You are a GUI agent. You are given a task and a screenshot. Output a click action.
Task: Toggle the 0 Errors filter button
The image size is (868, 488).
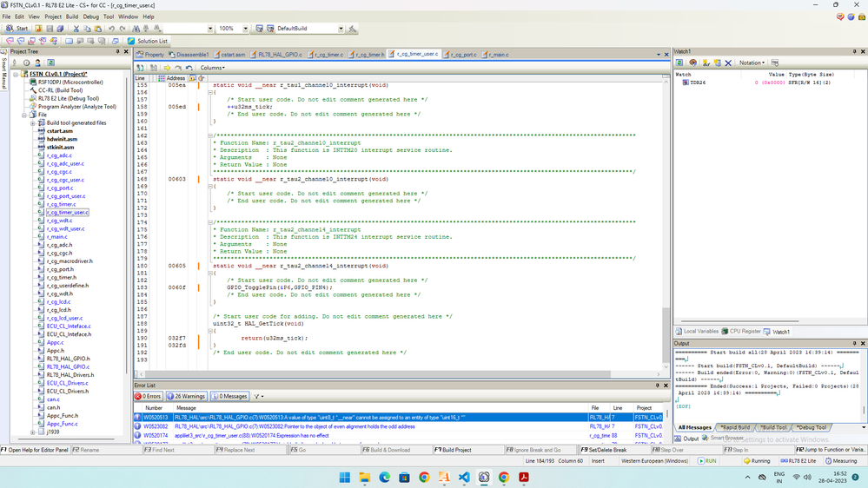coord(148,396)
